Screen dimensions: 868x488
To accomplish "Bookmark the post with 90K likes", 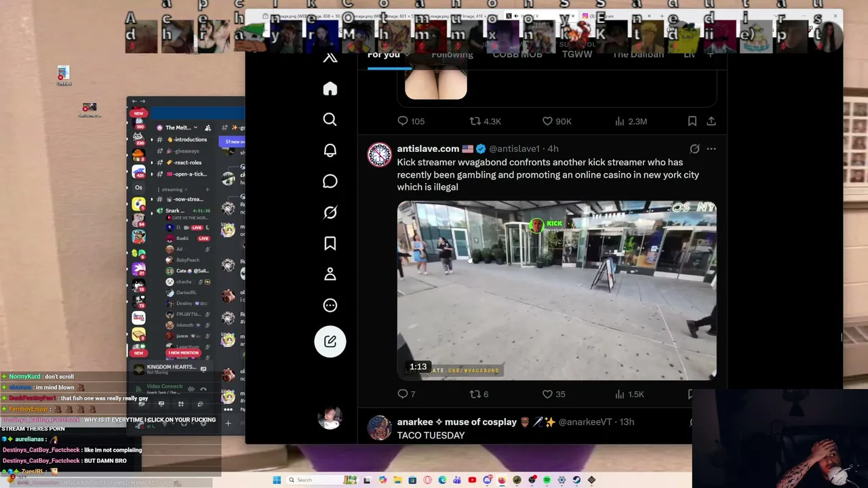I will [x=692, y=121].
